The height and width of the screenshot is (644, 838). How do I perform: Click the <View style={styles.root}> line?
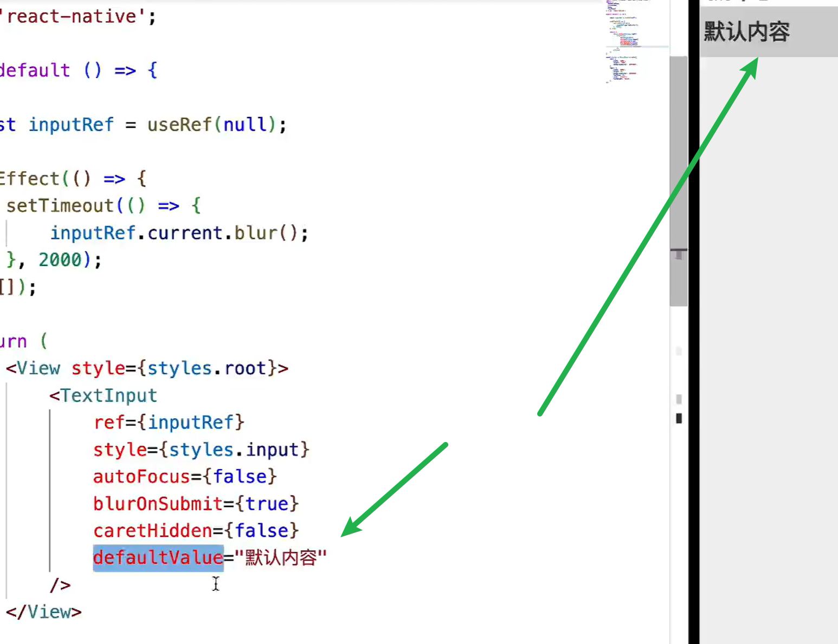point(147,368)
